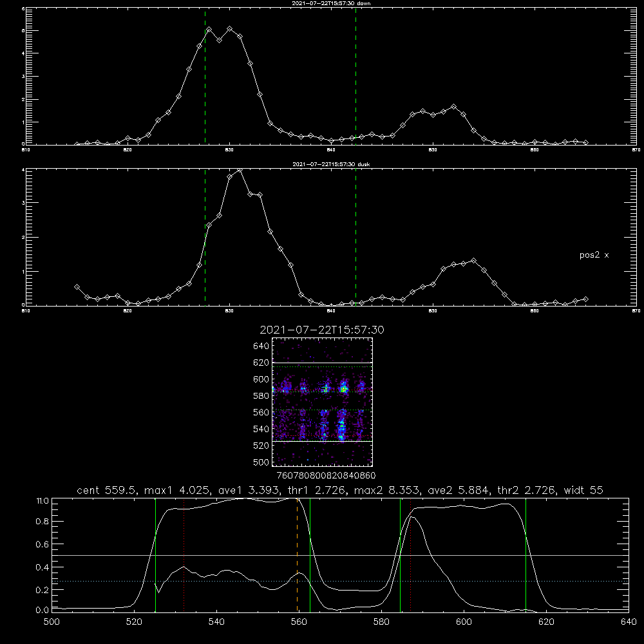
Task: Click the highest diamond of dawn plot's secondary bump
Action: click(x=453, y=107)
